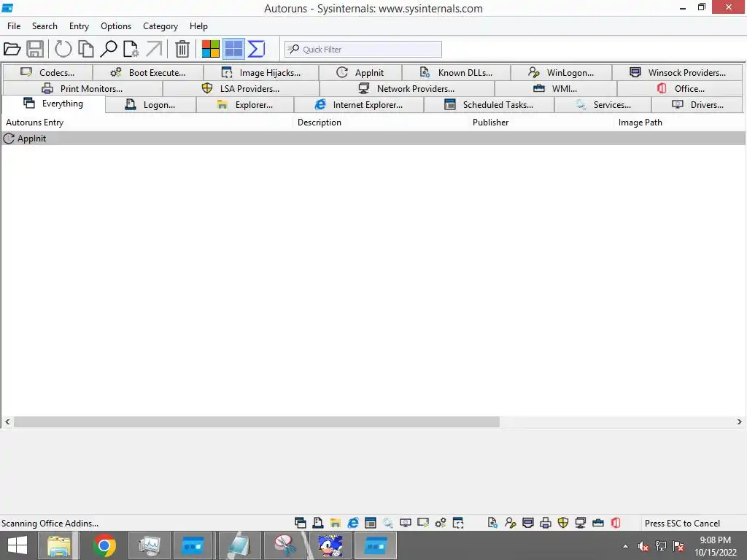Open the Windows Start button
The image size is (747, 560).
(18, 545)
